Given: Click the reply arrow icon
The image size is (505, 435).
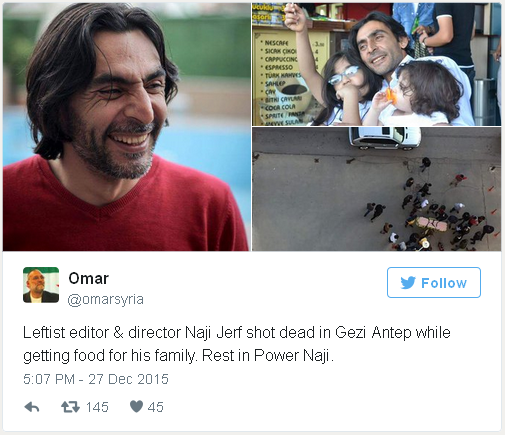Looking at the screenshot, I should pyautogui.click(x=32, y=407).
